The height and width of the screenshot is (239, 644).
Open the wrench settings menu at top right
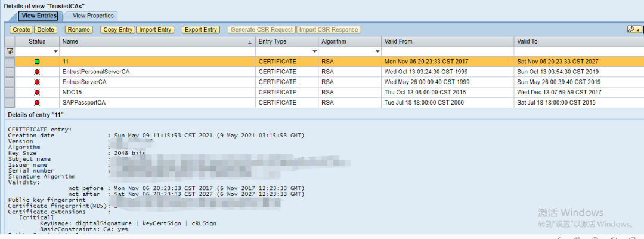[x=634, y=30]
